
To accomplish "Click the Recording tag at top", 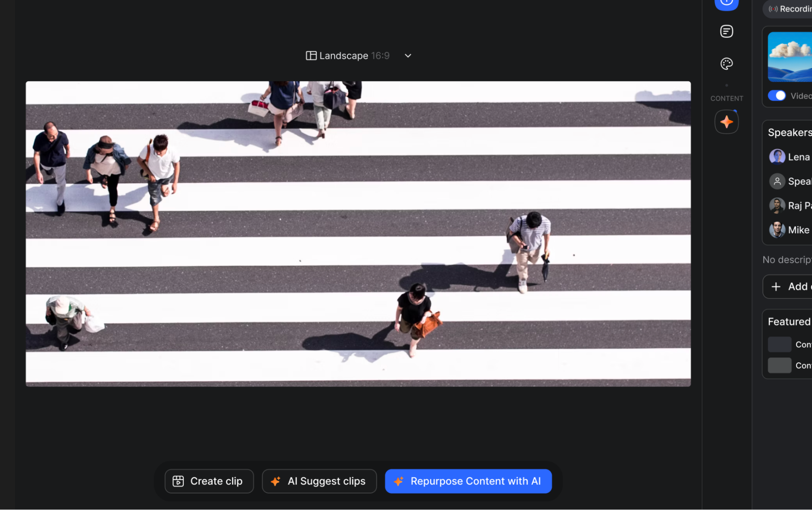I will (787, 9).
